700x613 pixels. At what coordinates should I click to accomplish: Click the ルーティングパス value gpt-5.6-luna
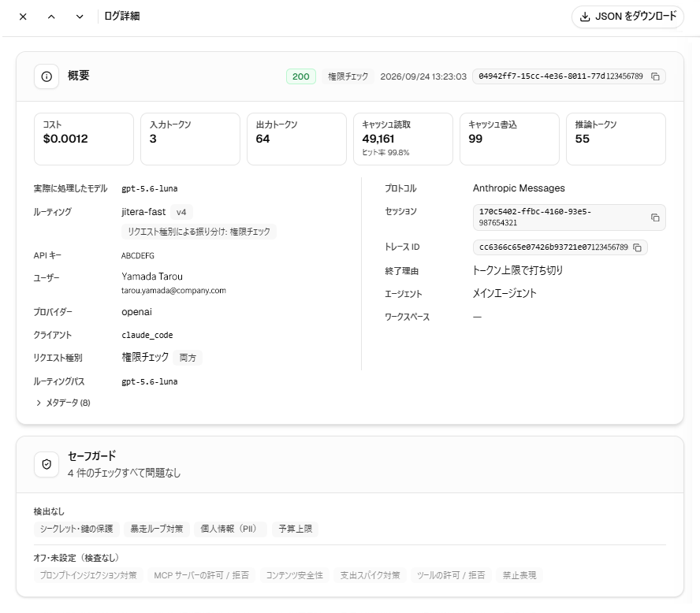pyautogui.click(x=150, y=382)
